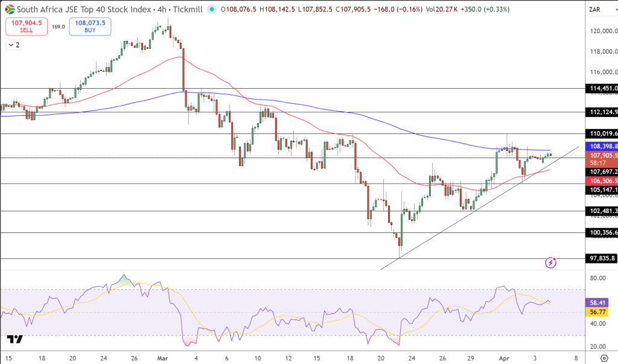
Task: Click the BUY button showing 108,073.5
Action: pyautogui.click(x=89, y=27)
